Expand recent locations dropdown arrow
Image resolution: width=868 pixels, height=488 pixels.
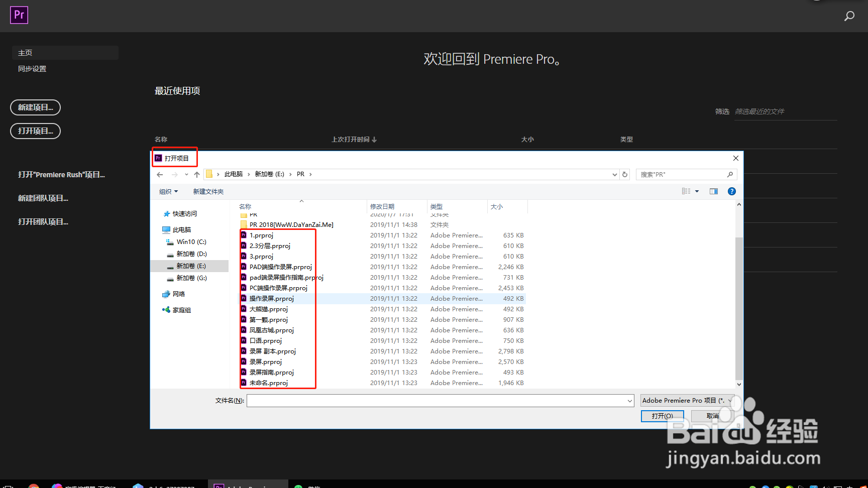coord(186,175)
